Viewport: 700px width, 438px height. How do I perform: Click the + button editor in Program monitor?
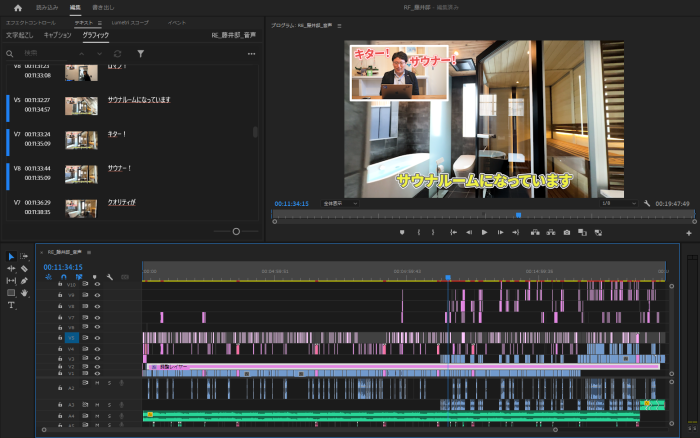coord(689,232)
